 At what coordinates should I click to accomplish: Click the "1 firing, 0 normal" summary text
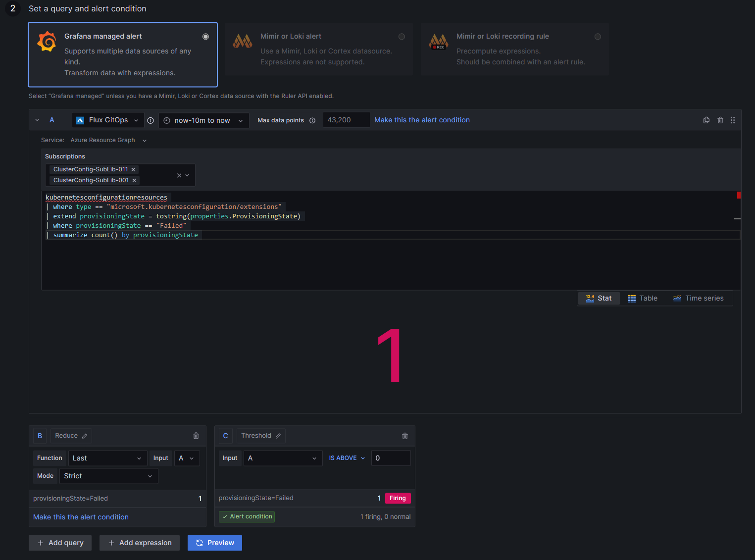386,516
